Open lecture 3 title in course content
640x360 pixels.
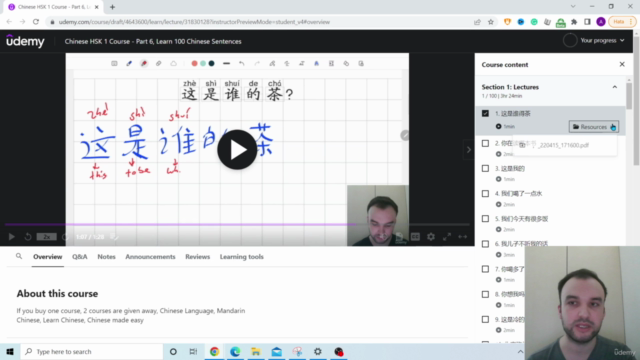(510, 169)
